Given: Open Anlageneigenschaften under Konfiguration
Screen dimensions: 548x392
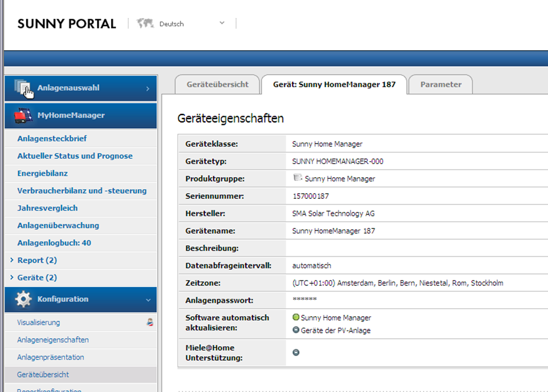Looking at the screenshot, I should pos(53,340).
